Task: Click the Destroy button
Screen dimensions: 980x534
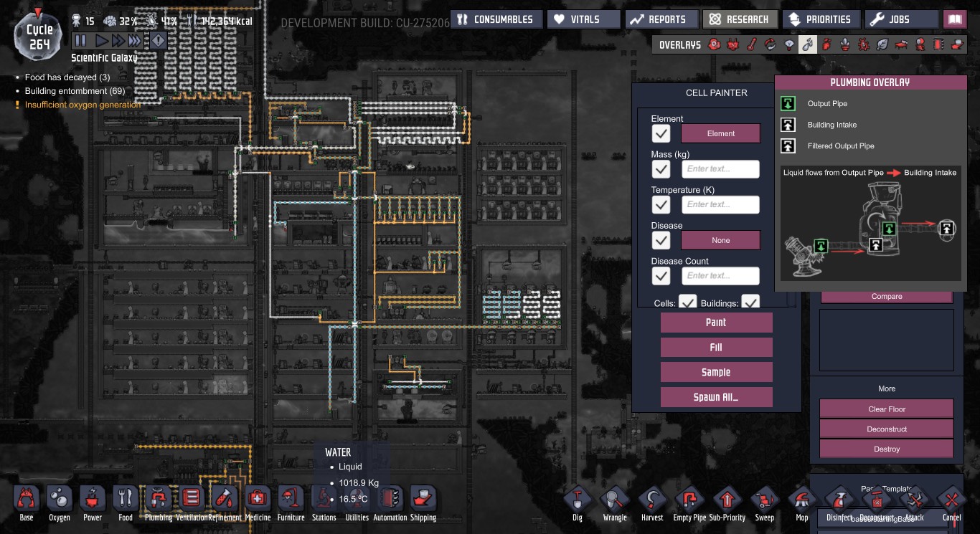Action: tap(887, 449)
